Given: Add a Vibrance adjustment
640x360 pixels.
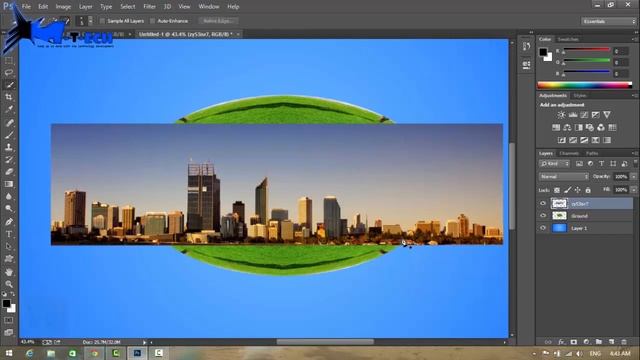Looking at the screenshot, I should pos(607,115).
